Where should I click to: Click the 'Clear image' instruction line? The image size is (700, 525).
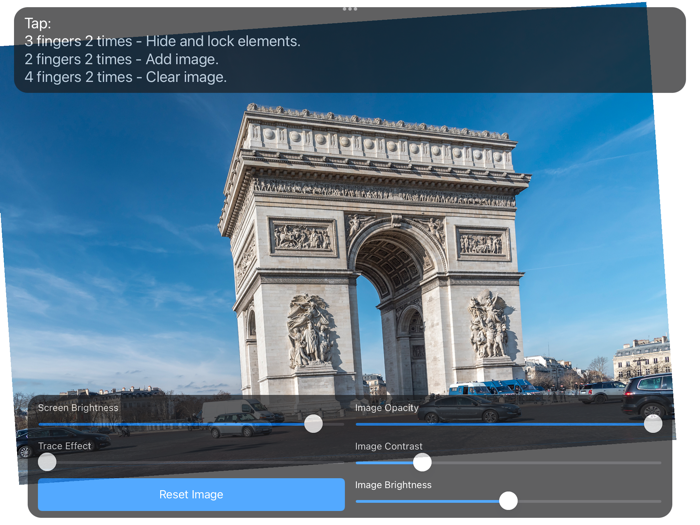pyautogui.click(x=125, y=77)
